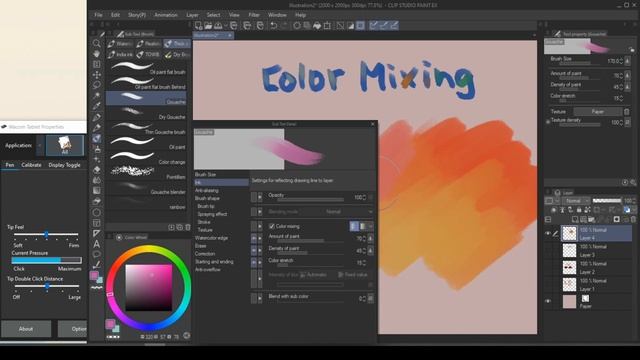Adjust Brush Size stepper in Tool property

pyautogui.click(x=621, y=61)
